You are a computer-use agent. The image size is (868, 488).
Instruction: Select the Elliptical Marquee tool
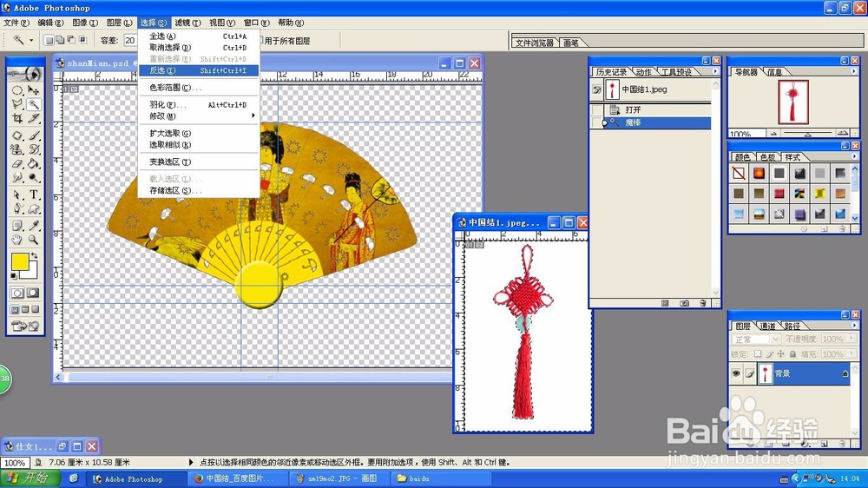click(x=17, y=89)
